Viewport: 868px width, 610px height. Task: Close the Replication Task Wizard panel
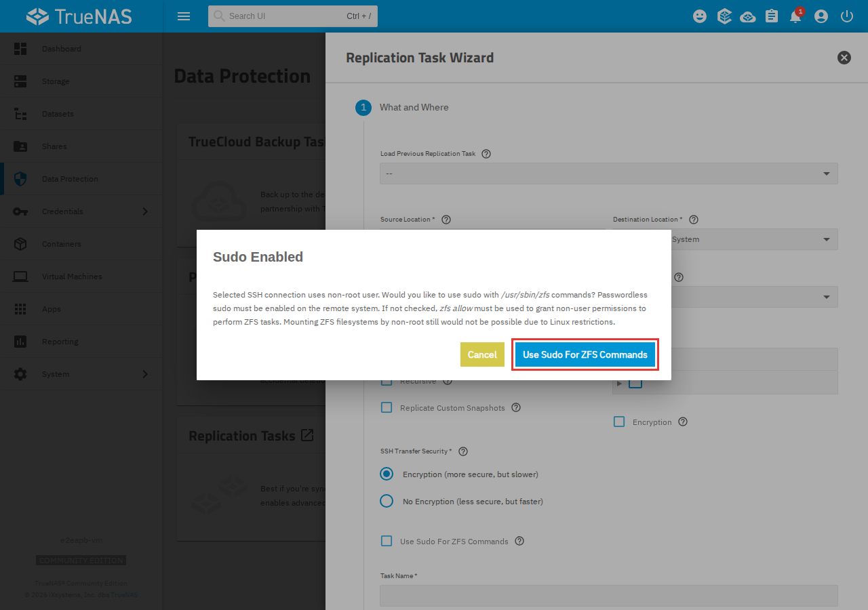point(844,58)
